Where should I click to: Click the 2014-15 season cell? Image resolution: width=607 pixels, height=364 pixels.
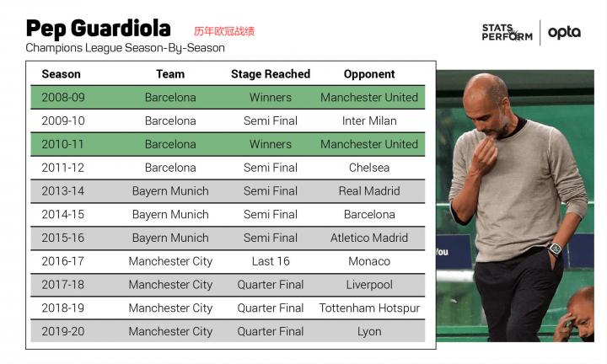[x=62, y=214]
